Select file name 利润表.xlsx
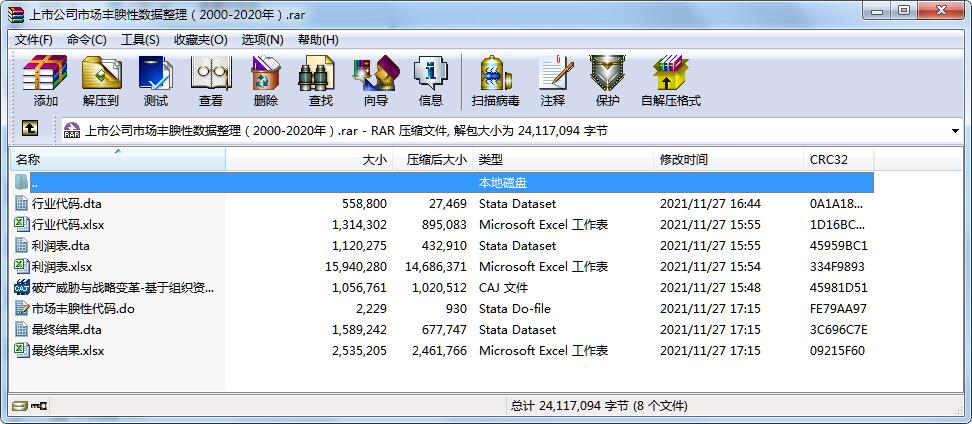Image resolution: width=972 pixels, height=424 pixels. click(61, 267)
